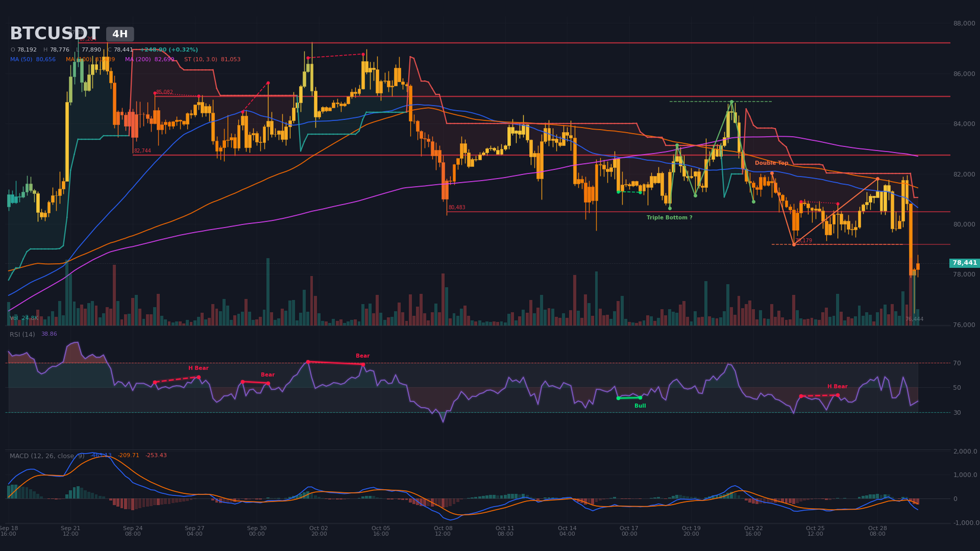The height and width of the screenshot is (551, 980).
Task: Click the MACD 2,000.0 axis label
Action: (x=965, y=451)
